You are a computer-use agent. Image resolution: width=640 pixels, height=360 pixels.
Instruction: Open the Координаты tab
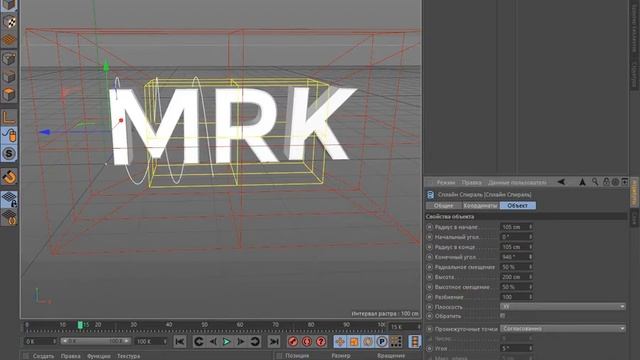[480, 206]
